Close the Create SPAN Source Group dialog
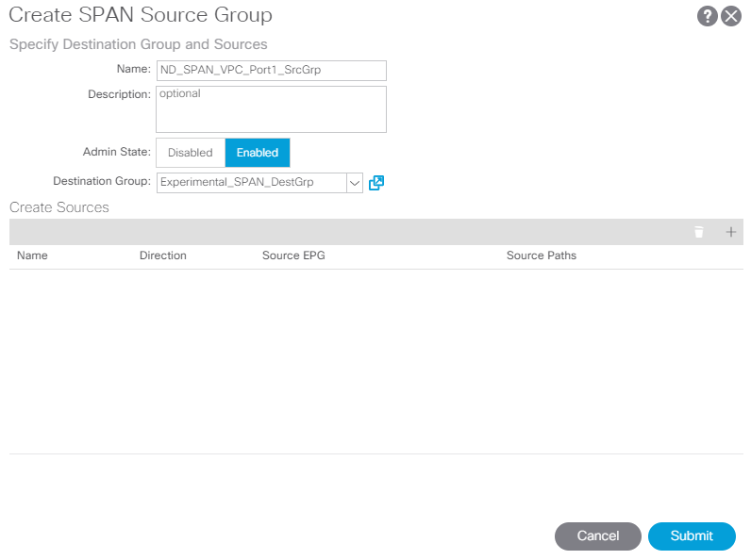This screenshot has height=560, width=751. point(731,16)
